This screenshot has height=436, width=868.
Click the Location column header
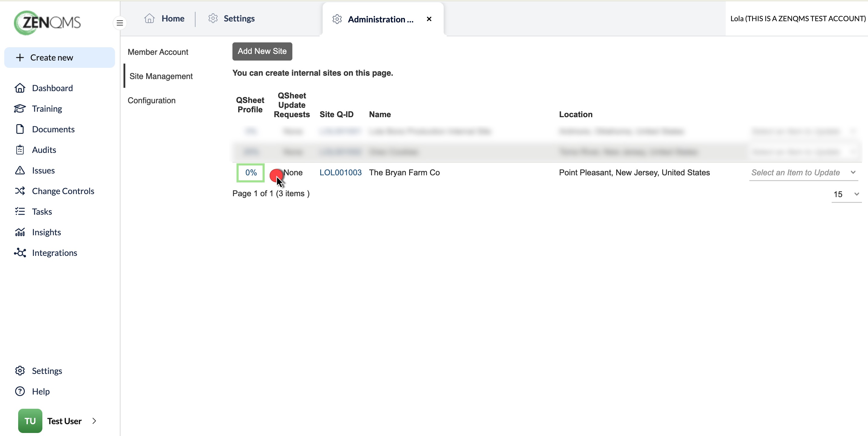point(576,114)
